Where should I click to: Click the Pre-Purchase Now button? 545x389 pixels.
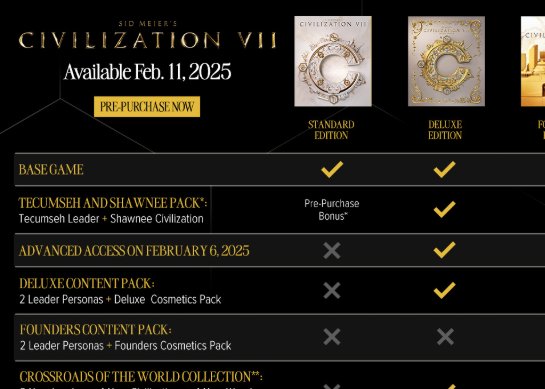click(147, 107)
